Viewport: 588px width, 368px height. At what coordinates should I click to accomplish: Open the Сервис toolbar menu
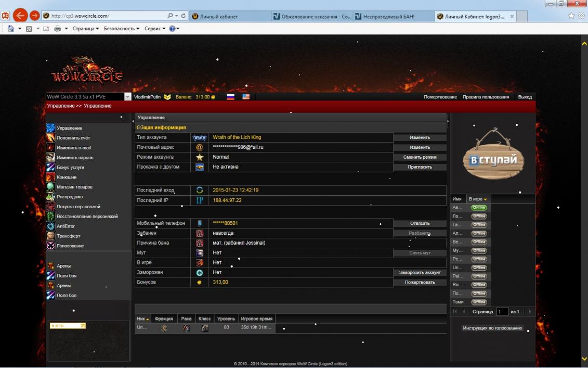point(154,29)
